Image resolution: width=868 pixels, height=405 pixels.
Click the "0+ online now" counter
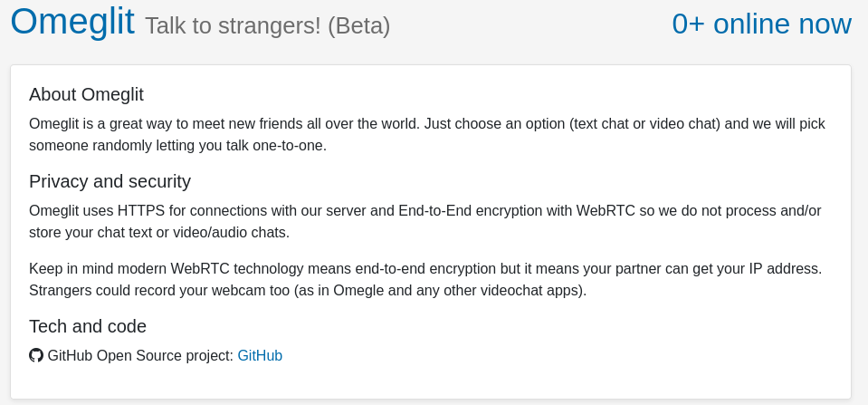(761, 24)
